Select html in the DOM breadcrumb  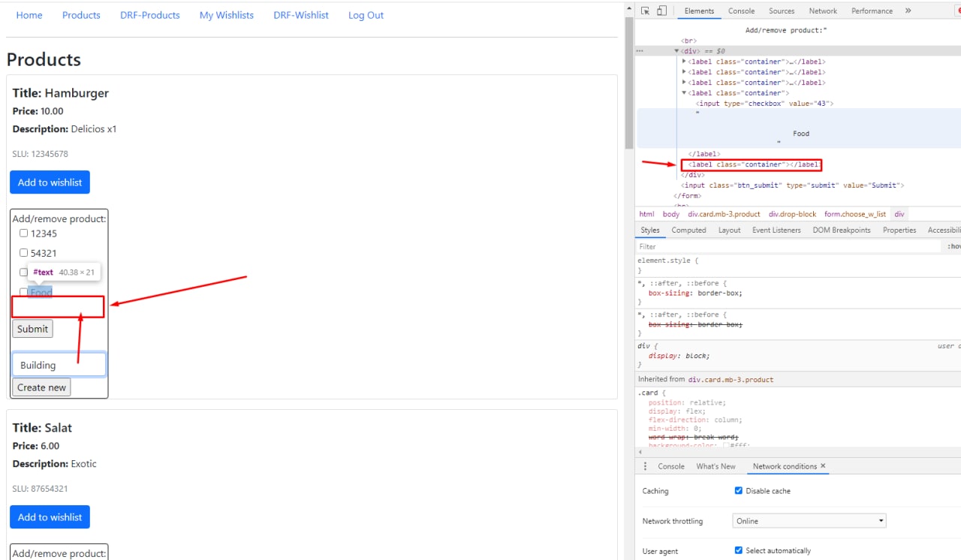pyautogui.click(x=646, y=214)
